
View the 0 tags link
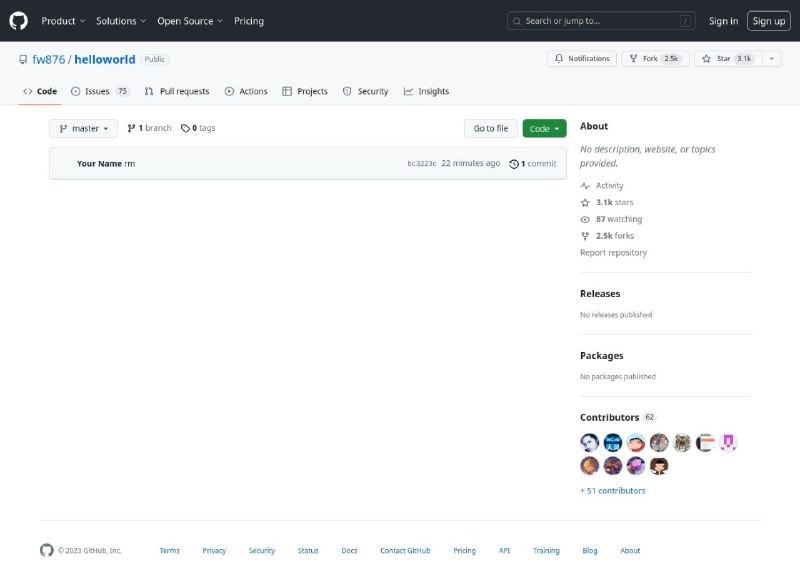198,128
